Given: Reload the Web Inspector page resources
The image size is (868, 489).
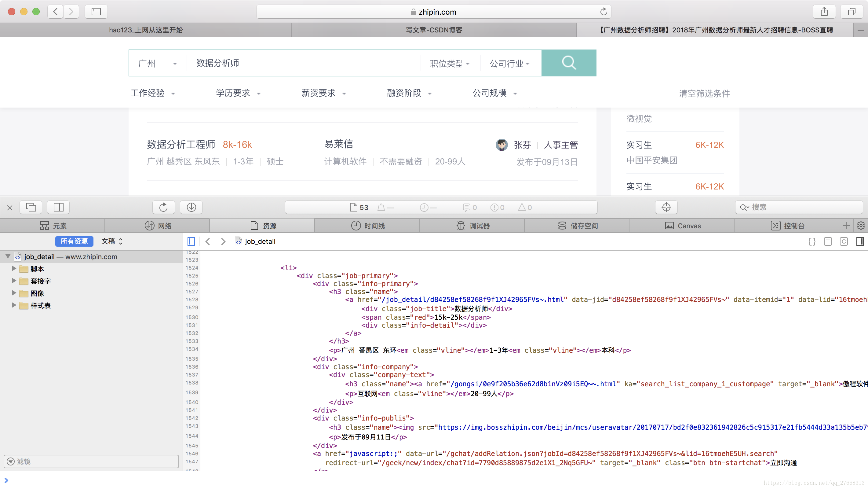Looking at the screenshot, I should pos(163,207).
